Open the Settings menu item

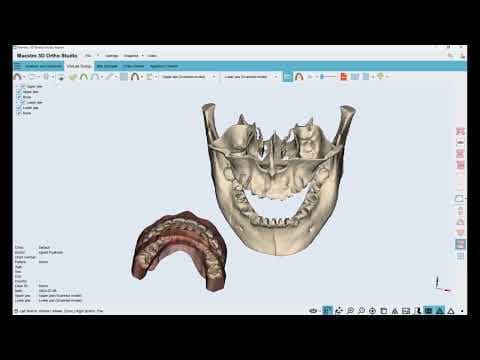tap(111, 56)
